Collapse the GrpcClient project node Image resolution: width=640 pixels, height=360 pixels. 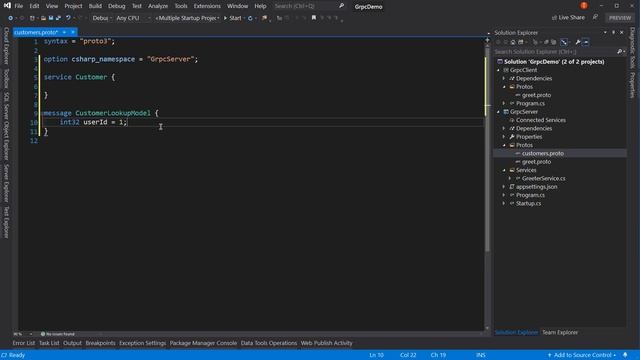(498, 70)
